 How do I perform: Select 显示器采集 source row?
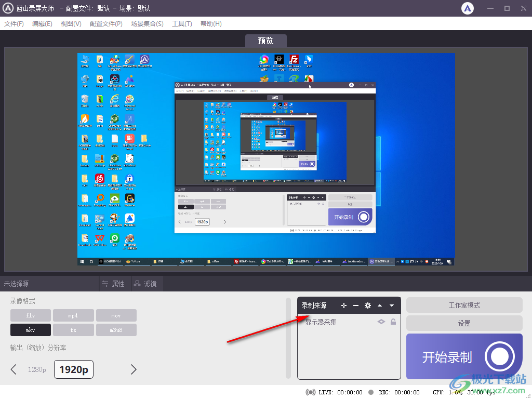[x=349, y=322]
